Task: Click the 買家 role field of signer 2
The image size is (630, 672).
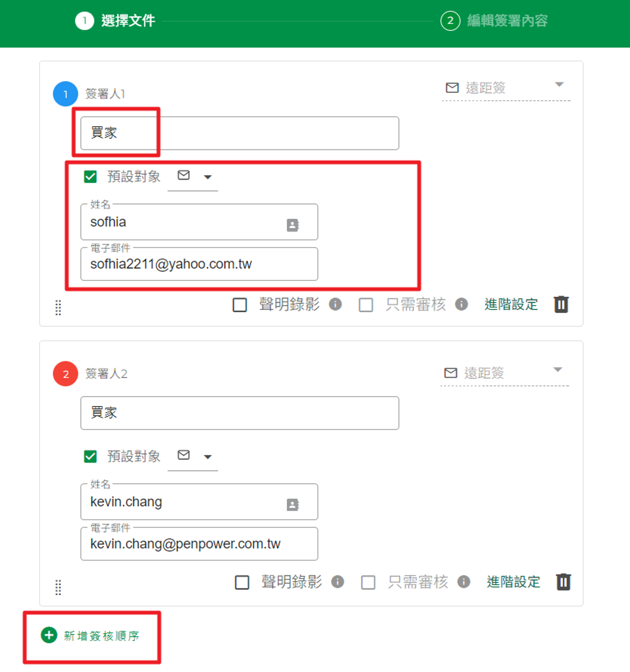Action: 240,413
